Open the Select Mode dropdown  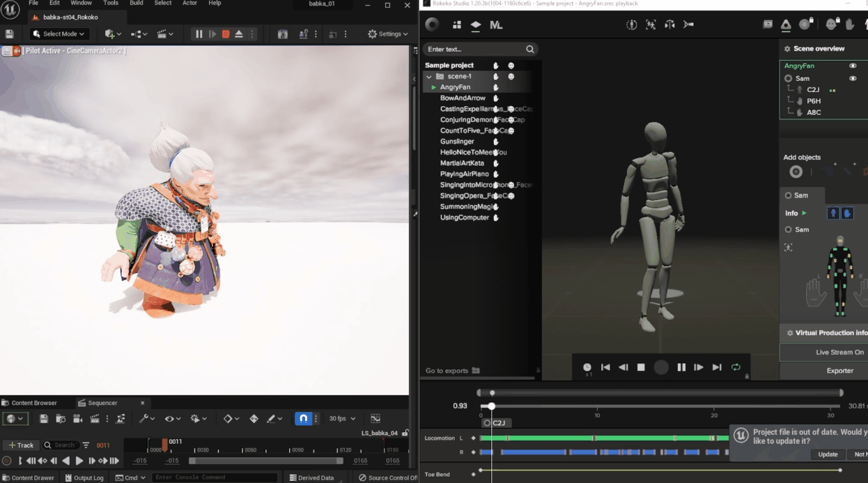pos(59,34)
